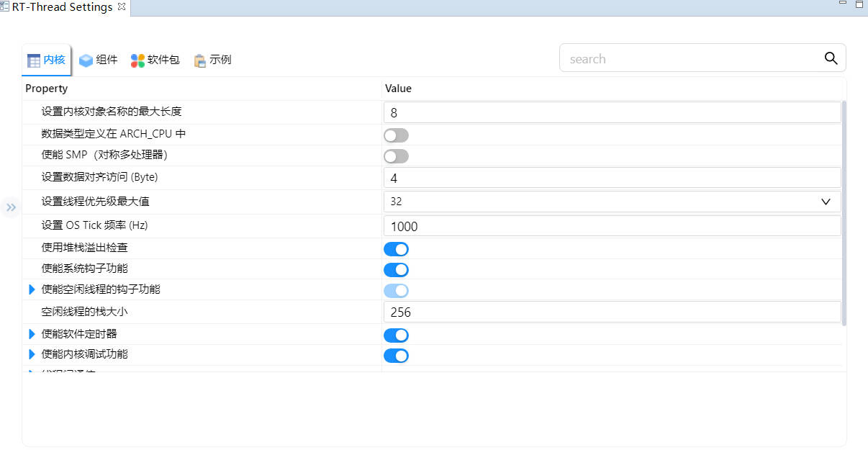Select the 设置线程优先级最大值 label
This screenshot has width=868, height=455.
point(96,202)
